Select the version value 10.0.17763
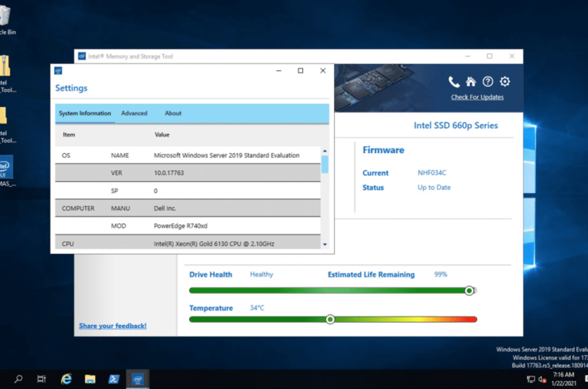The height and width of the screenshot is (389, 588). click(169, 173)
